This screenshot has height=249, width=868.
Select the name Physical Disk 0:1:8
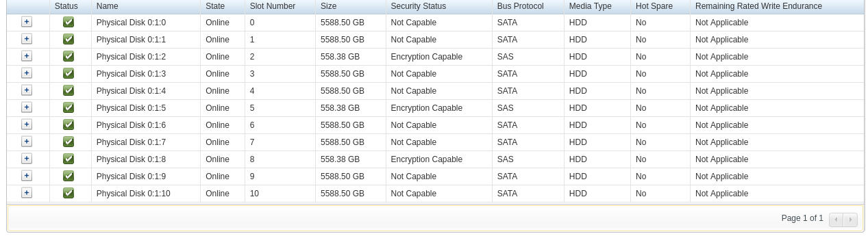pyautogui.click(x=131, y=159)
